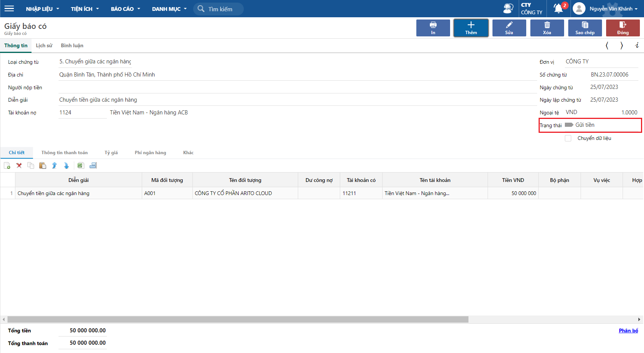The width and height of the screenshot is (644, 353).
Task: Open the notification bell
Action: (558, 8)
